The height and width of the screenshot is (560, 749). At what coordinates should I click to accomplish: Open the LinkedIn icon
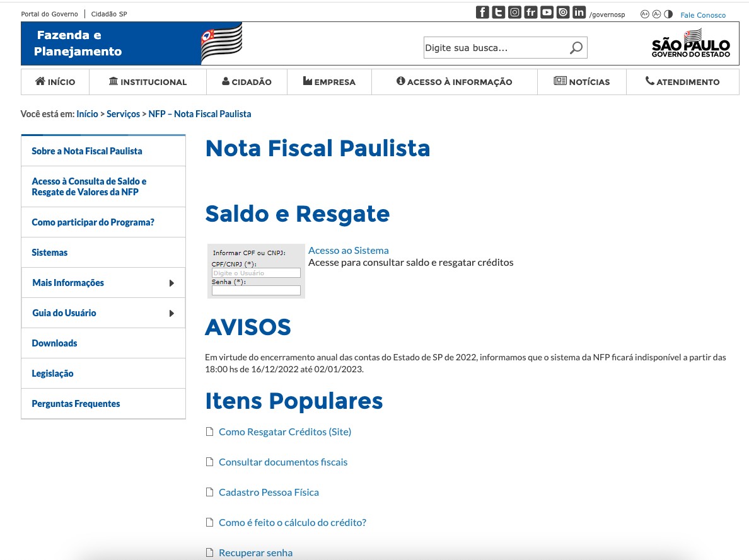tap(579, 12)
